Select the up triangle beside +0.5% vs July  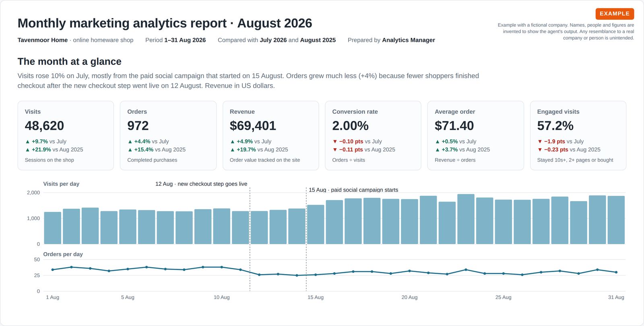coord(437,141)
